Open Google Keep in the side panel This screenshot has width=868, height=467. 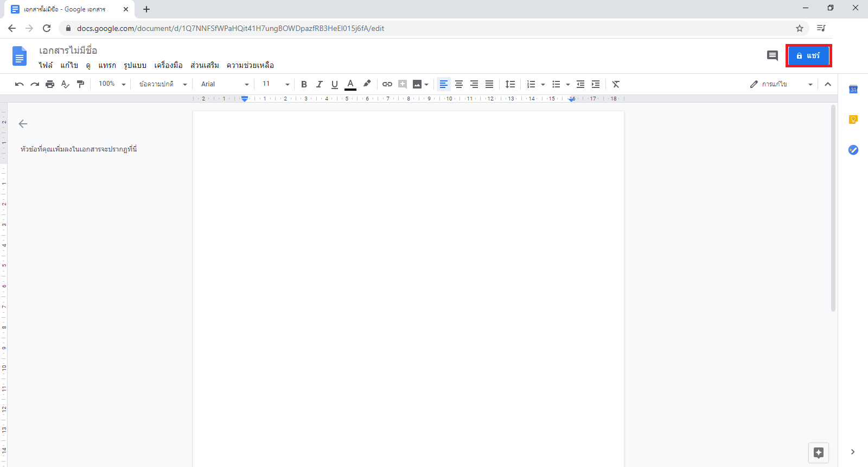(853, 119)
